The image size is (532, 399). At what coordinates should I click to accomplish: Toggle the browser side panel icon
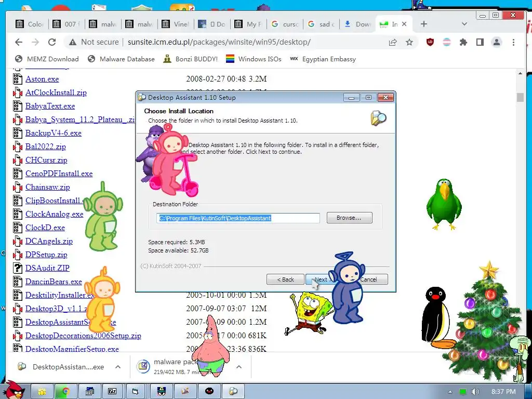coord(480,42)
